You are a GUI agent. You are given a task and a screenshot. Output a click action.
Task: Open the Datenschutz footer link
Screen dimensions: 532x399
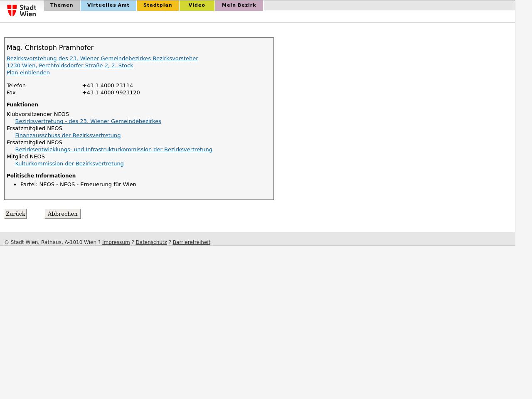[151, 242]
